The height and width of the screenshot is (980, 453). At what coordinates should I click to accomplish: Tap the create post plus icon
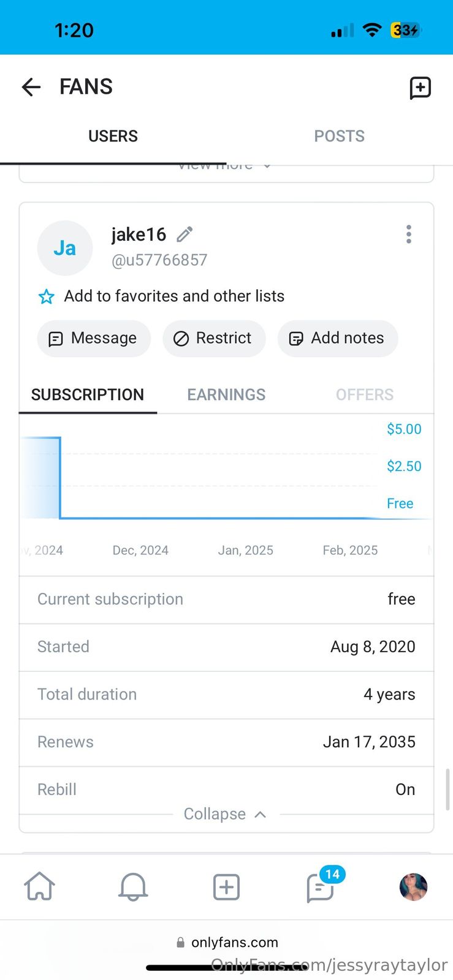pyautogui.click(x=226, y=887)
